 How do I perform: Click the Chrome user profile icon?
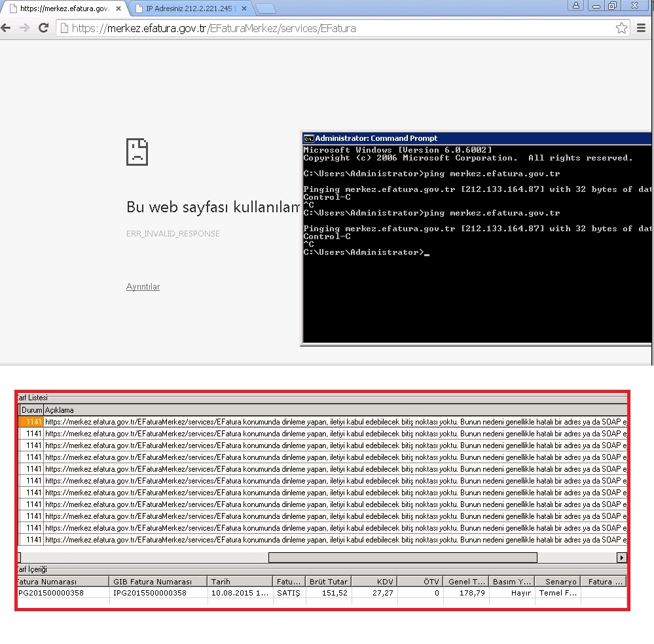pos(576,5)
